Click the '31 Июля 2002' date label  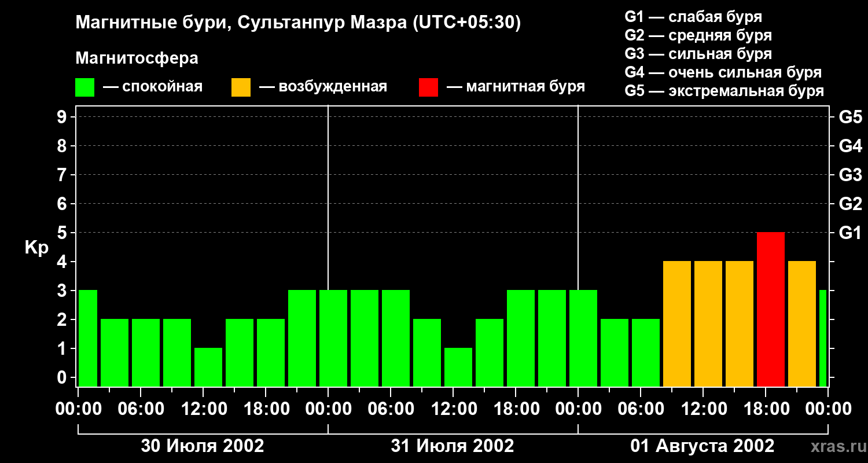(x=453, y=446)
